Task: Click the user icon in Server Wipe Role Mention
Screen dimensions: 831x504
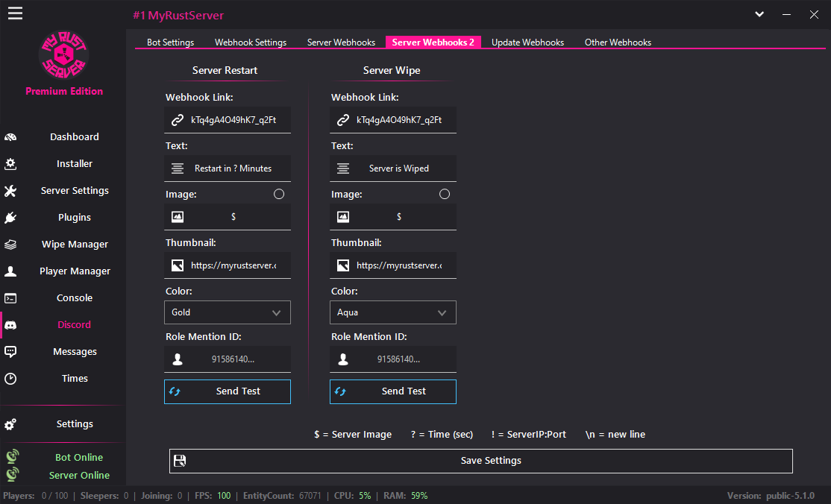Action: (343, 359)
